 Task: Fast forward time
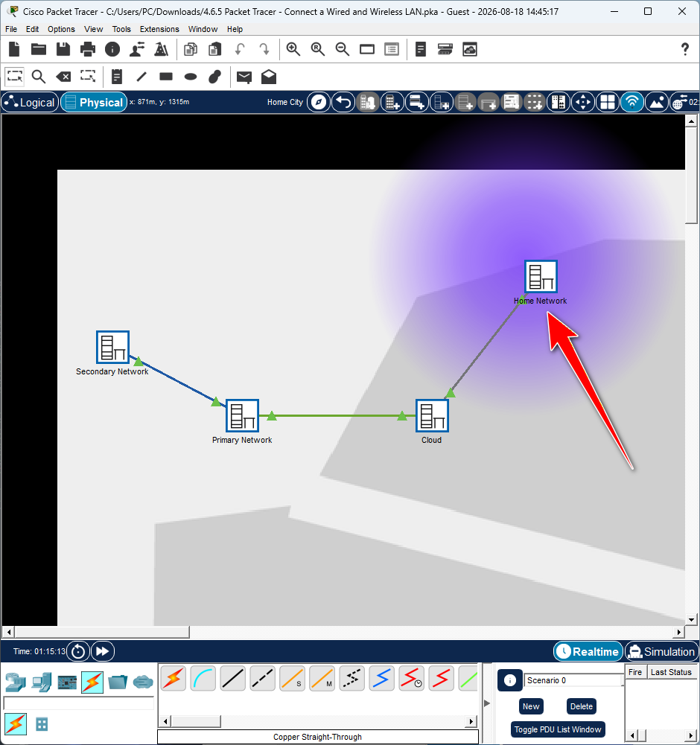click(x=103, y=651)
